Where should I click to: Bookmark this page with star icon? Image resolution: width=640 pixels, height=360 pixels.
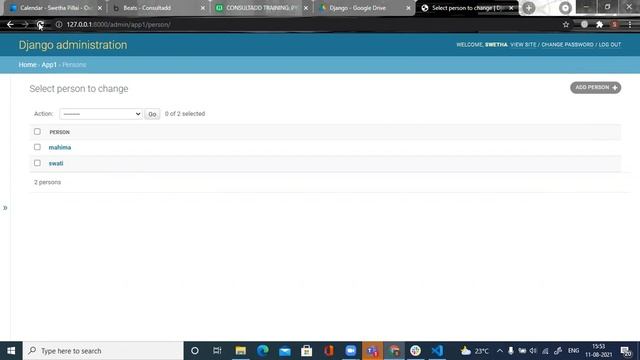coord(566,24)
